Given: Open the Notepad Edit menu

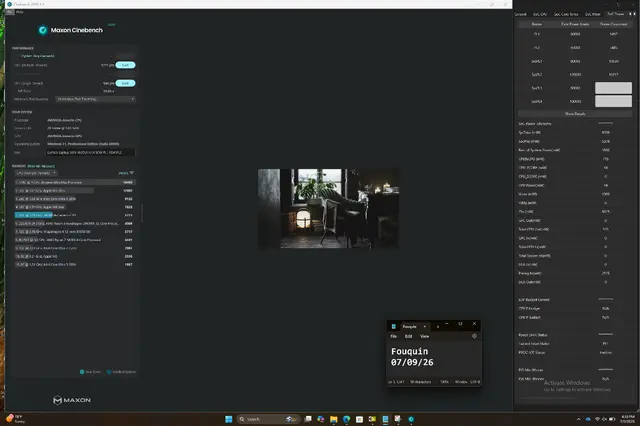Looking at the screenshot, I should click(x=409, y=336).
